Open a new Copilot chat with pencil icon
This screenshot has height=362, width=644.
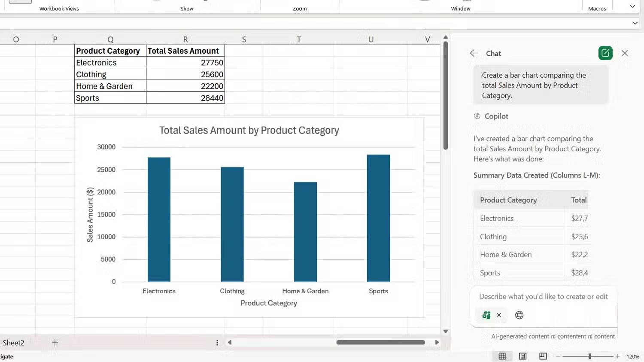[605, 53]
